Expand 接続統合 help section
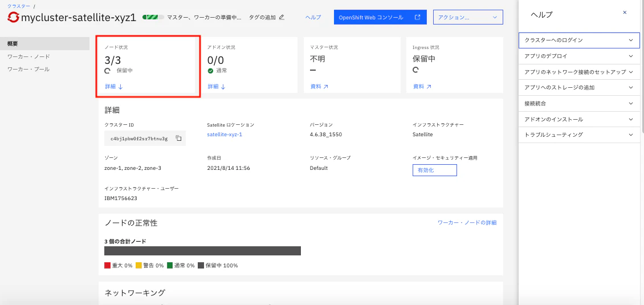 pos(579,104)
